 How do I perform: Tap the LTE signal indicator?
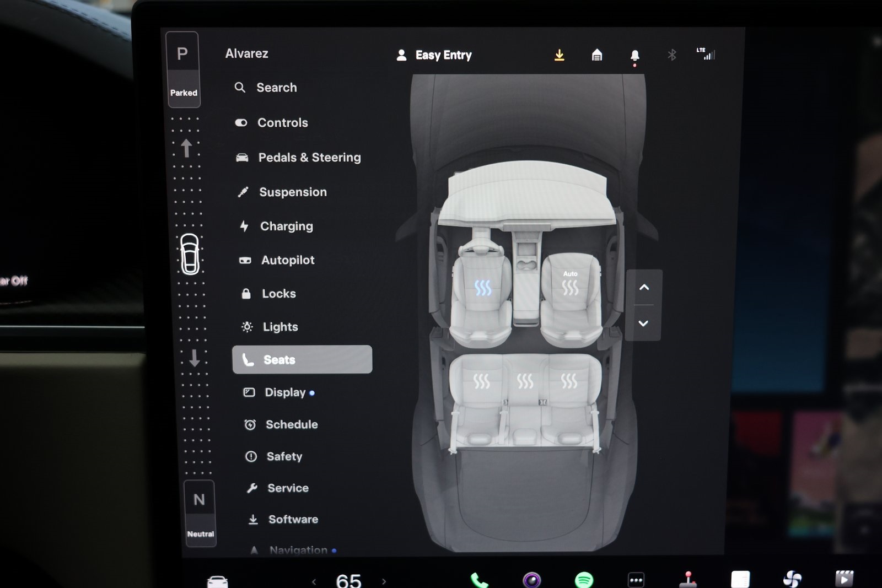[x=706, y=53]
